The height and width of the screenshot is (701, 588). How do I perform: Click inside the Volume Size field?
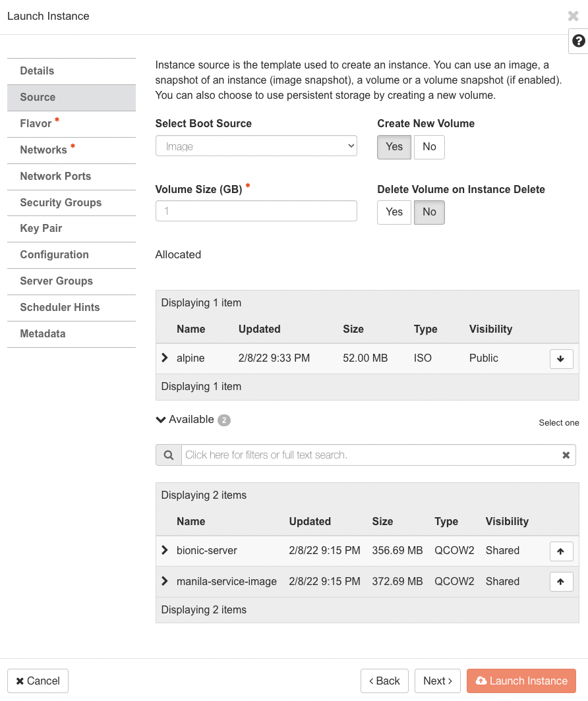point(256,211)
